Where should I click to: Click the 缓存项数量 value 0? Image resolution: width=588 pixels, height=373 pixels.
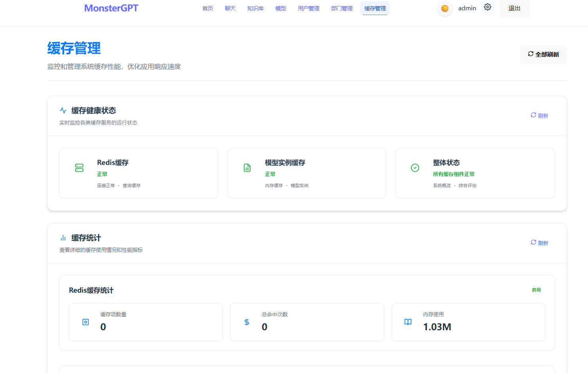coord(103,327)
